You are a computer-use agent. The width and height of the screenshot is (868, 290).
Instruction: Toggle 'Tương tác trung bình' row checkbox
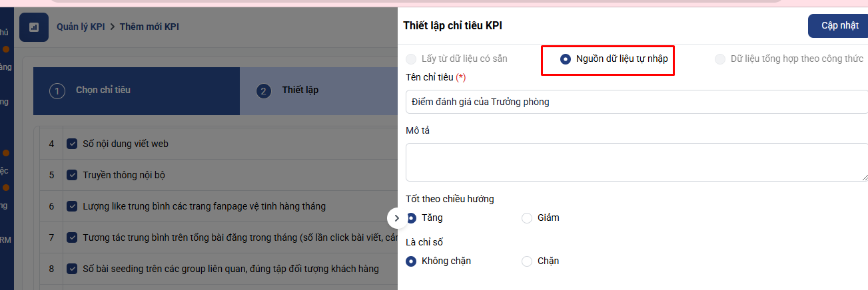click(x=73, y=237)
